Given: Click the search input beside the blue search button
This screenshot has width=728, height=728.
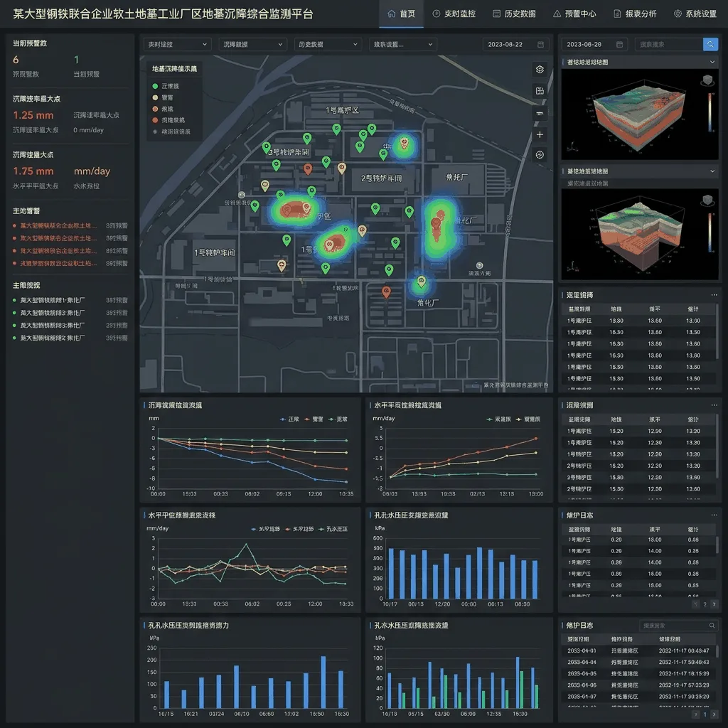Looking at the screenshot, I should tap(669, 45).
